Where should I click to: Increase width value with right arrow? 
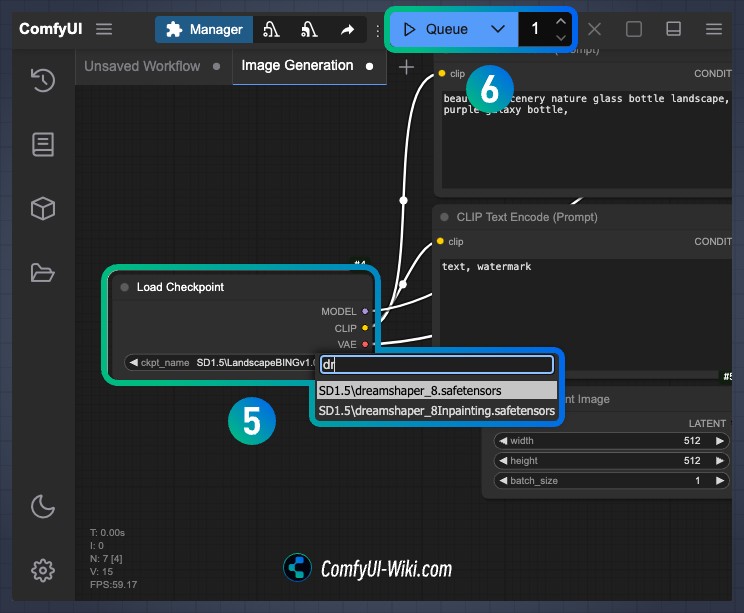pyautogui.click(x=720, y=441)
